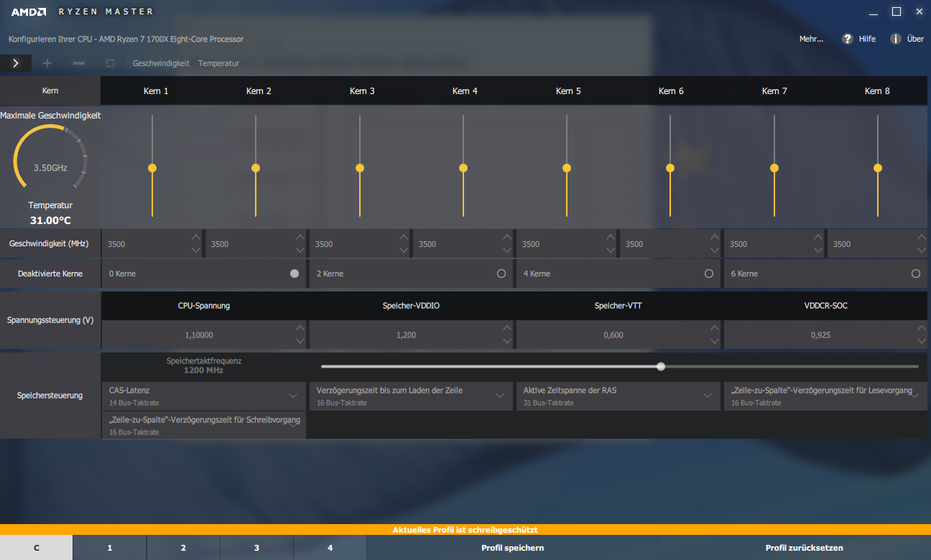Expand the side panel arrow button
931x560 pixels.
16,63
